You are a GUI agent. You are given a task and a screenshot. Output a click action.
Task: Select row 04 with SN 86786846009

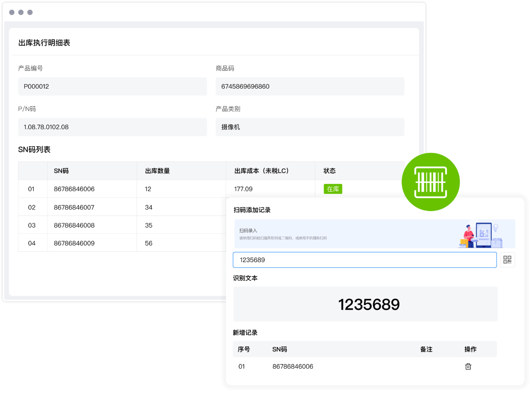coord(74,243)
